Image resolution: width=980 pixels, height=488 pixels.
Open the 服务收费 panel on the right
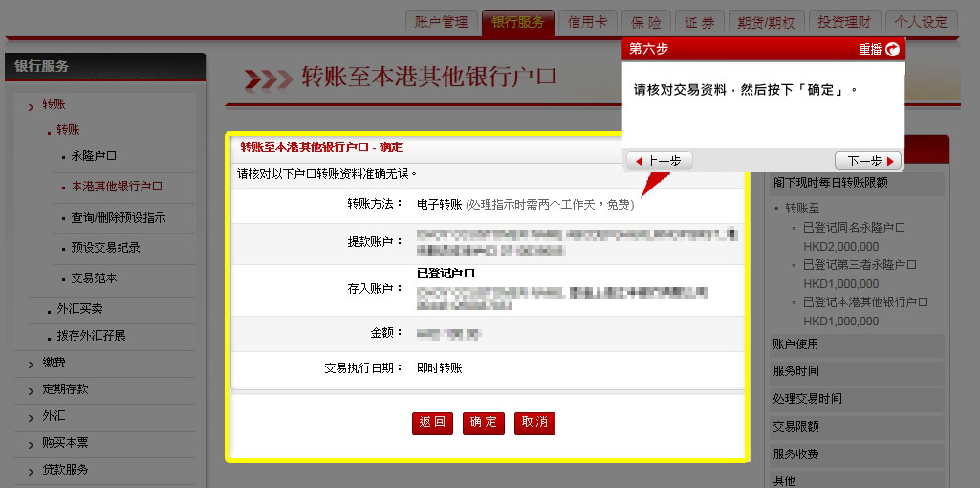(x=795, y=454)
